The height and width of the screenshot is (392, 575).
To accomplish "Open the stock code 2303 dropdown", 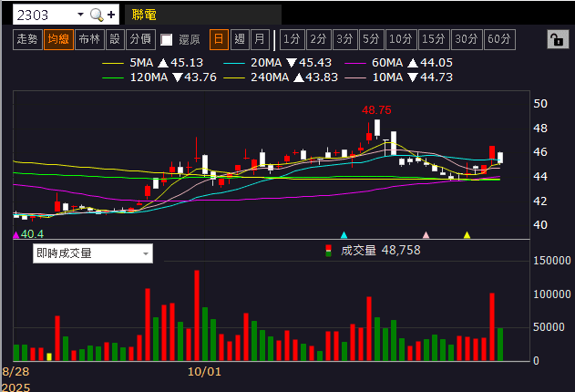I will pyautogui.click(x=79, y=15).
